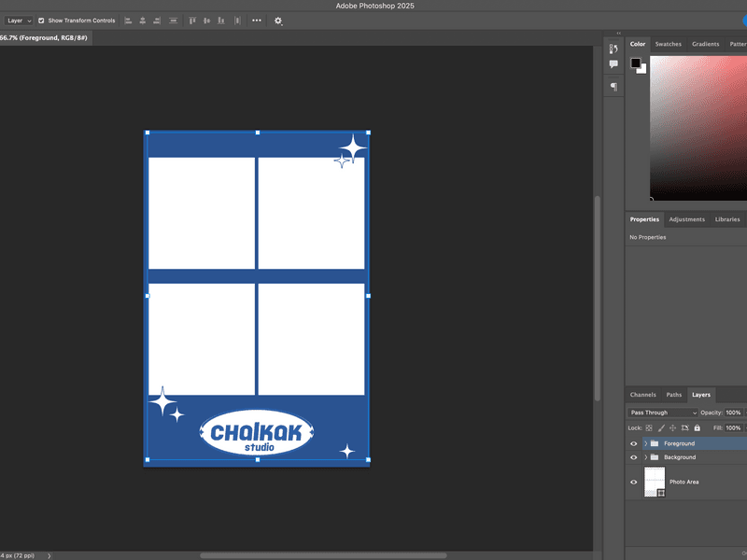747x560 pixels.
Task: Switch to the Properties tab
Action: [x=644, y=219]
